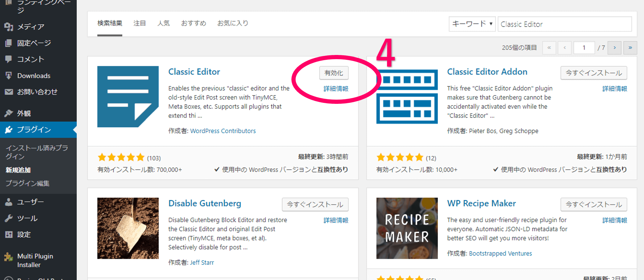Image resolution: width=644 pixels, height=280 pixels.
Task: Switch to the 人気 tab
Action: (x=164, y=23)
